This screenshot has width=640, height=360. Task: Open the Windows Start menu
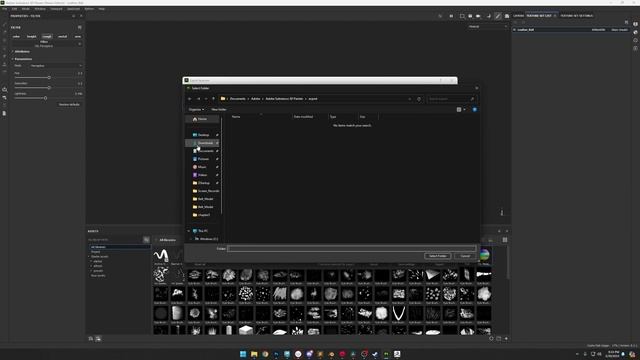click(x=243, y=354)
